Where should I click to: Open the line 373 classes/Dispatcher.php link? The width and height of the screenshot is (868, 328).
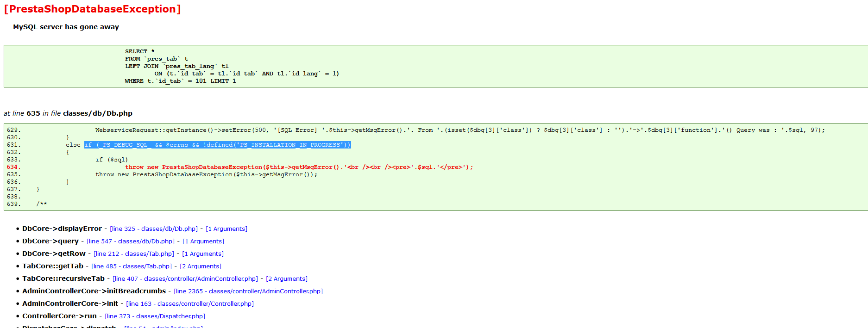coord(155,316)
